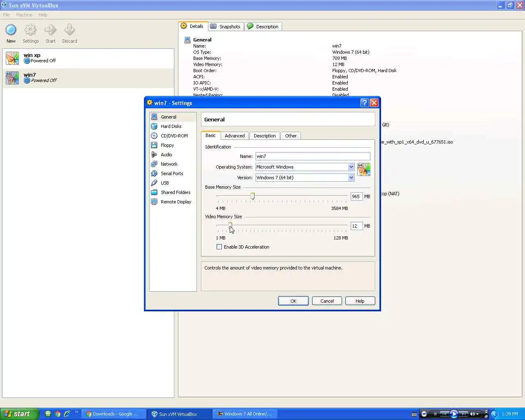Open CD/DVD-ROM settings category

[173, 136]
